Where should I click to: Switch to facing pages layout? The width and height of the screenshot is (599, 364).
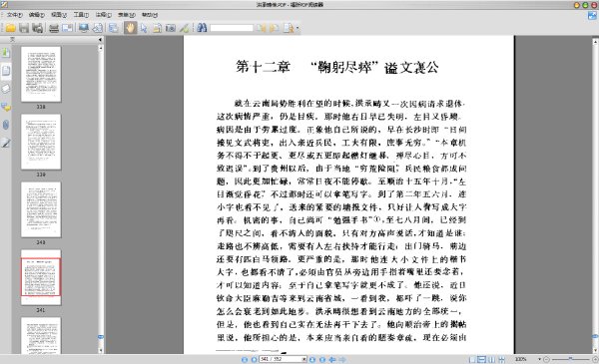tap(492, 359)
